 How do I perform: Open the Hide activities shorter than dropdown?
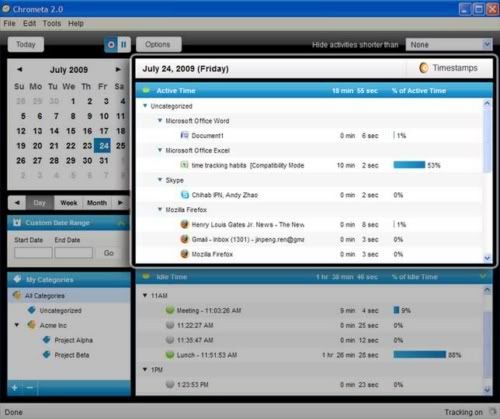[449, 44]
